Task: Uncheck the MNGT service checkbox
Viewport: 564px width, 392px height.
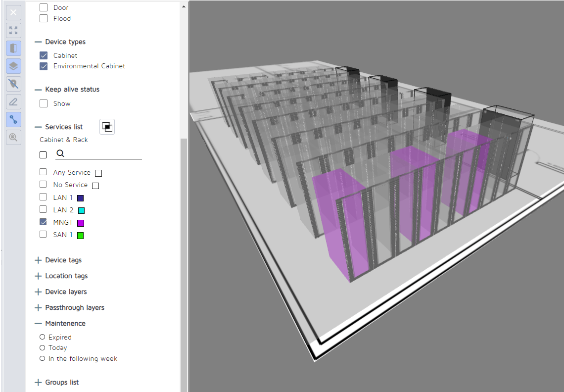Action: [44, 222]
